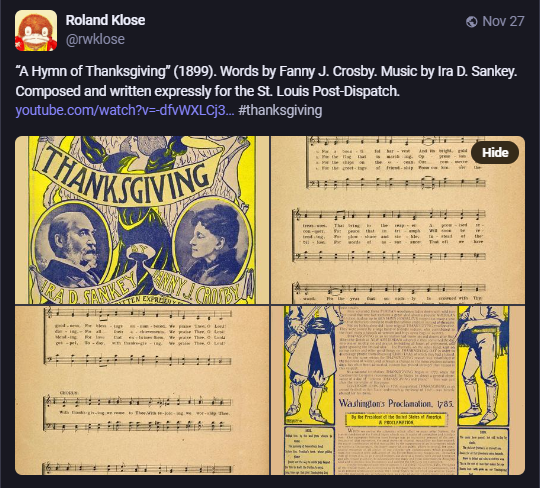The image size is (540, 488).
Task: Open the @rwklose handle link
Action: [95, 39]
